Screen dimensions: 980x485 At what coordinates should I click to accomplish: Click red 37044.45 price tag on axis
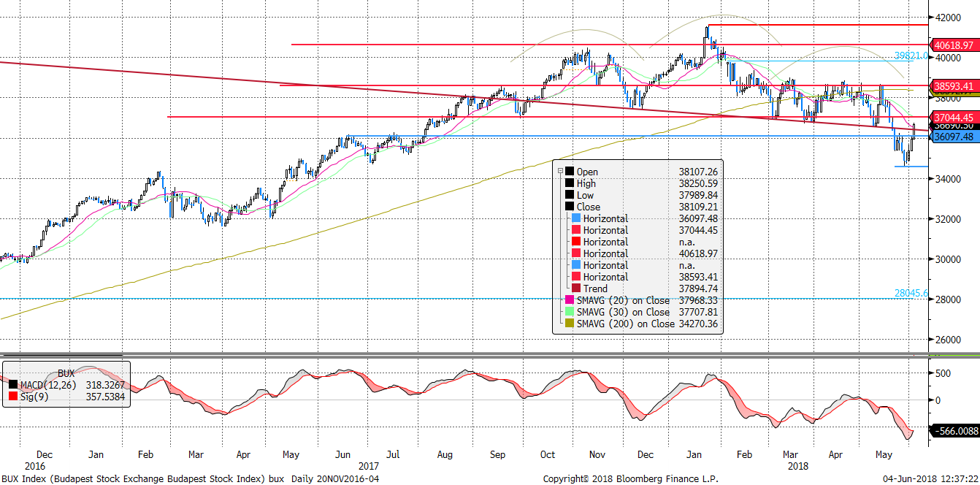tap(954, 117)
